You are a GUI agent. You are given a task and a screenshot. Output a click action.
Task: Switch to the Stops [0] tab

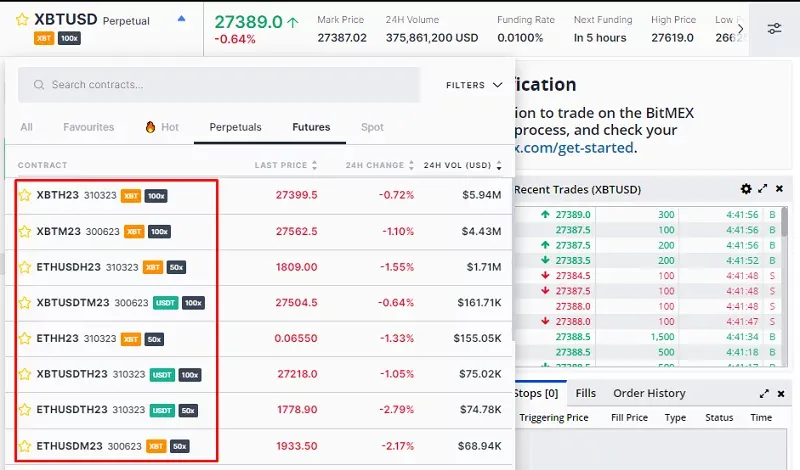[537, 393]
